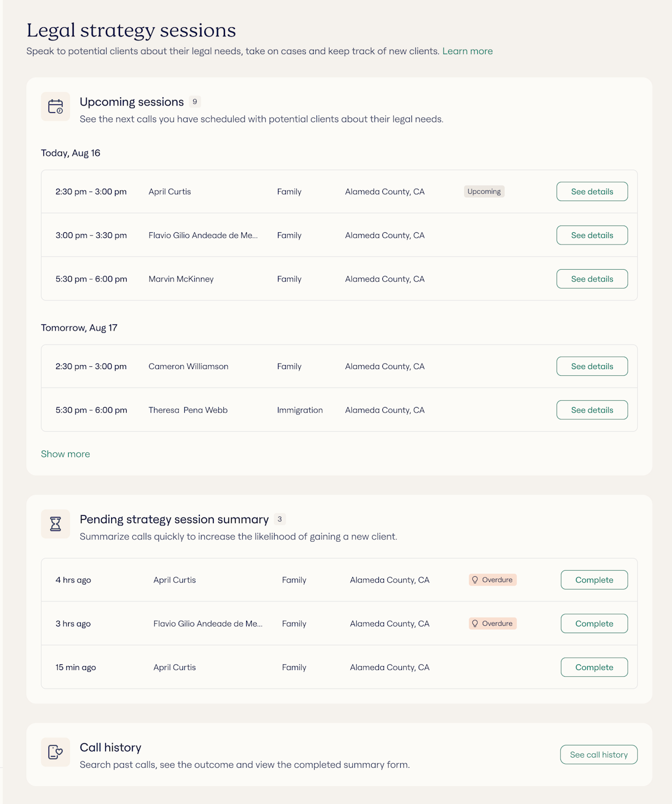Click the phone heart Call history icon
Screen dimensions: 672x804
55,752
